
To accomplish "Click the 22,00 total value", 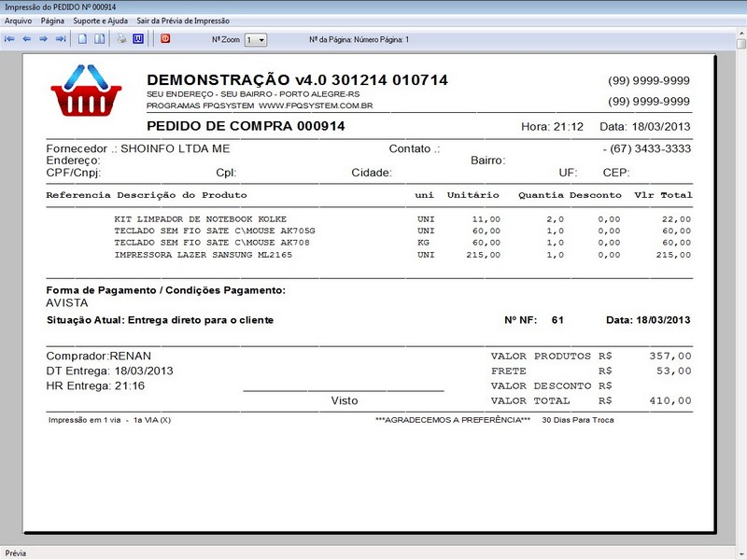I will 676,219.
